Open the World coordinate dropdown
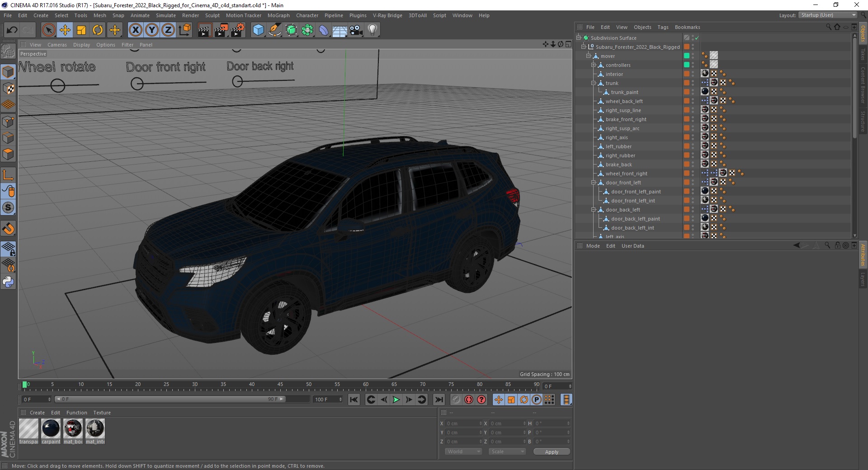 click(x=463, y=451)
